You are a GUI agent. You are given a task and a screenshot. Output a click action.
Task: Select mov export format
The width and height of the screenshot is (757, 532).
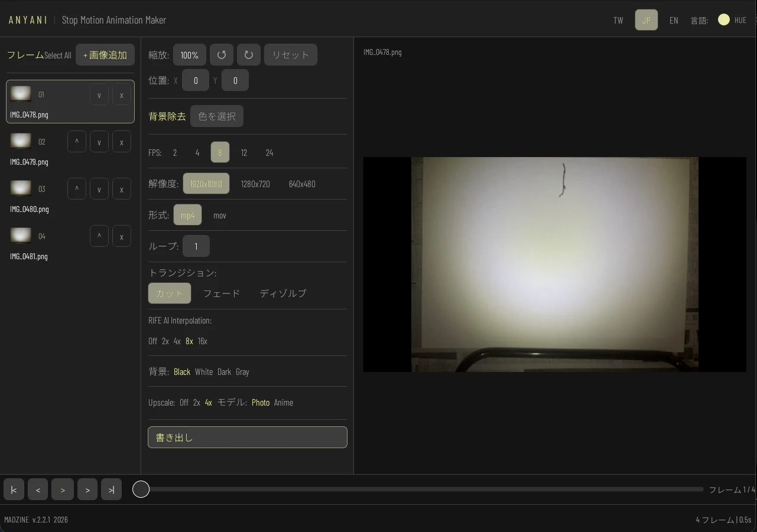(220, 215)
